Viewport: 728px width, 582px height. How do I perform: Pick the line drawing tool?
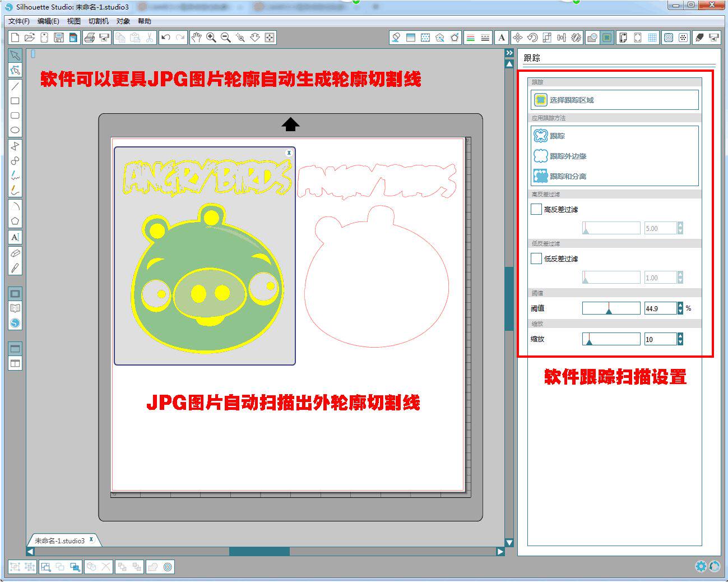click(x=15, y=86)
